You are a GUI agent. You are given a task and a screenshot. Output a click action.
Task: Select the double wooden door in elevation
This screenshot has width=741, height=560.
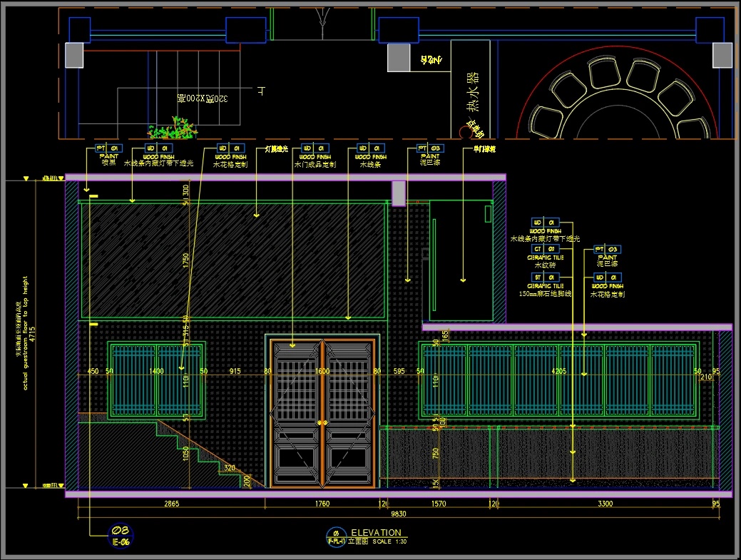tap(322, 413)
